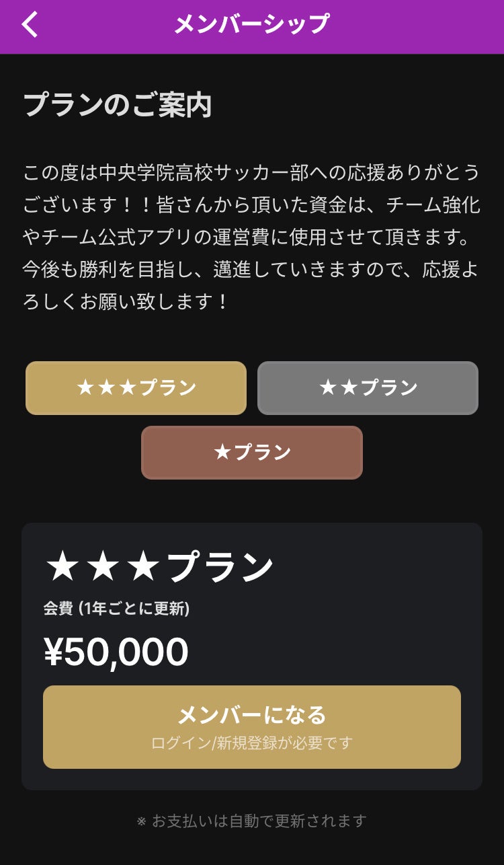Tap the ログイン/新規登録が必要です subtext
Image resolution: width=504 pixels, height=865 pixels.
coord(252,743)
